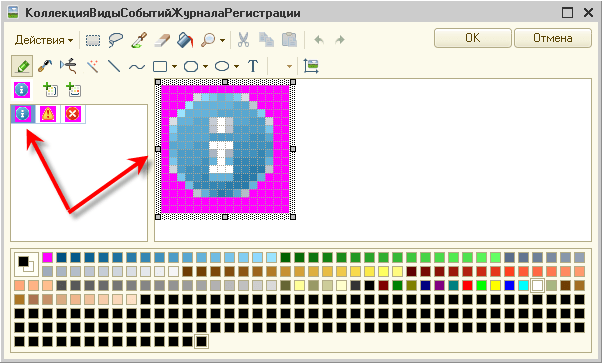Select the yellow warning triangle thumbnail
Viewport: 602px width, 363px height.
(48, 114)
